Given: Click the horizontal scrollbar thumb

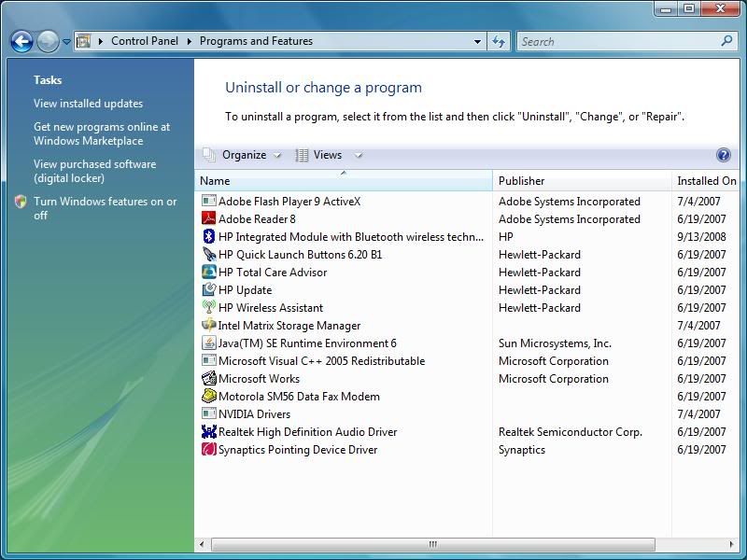Looking at the screenshot, I should point(433,544).
